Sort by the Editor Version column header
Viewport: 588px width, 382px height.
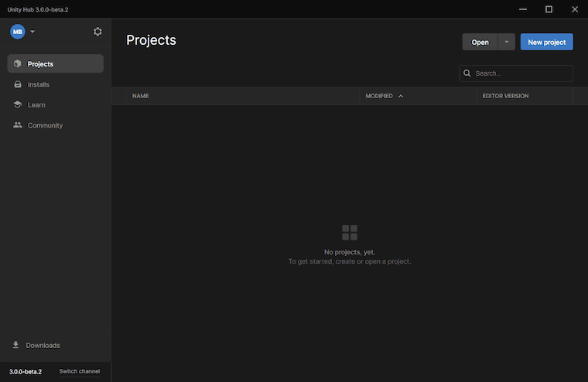coord(504,96)
